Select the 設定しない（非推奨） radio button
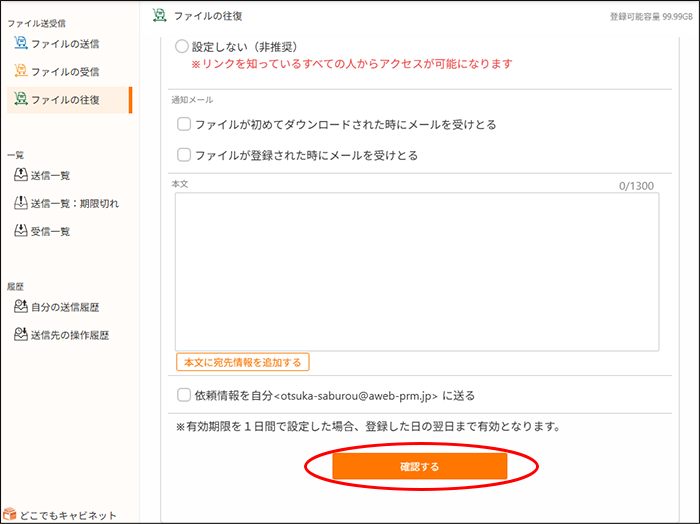This screenshot has height=524, width=700. 182,46
